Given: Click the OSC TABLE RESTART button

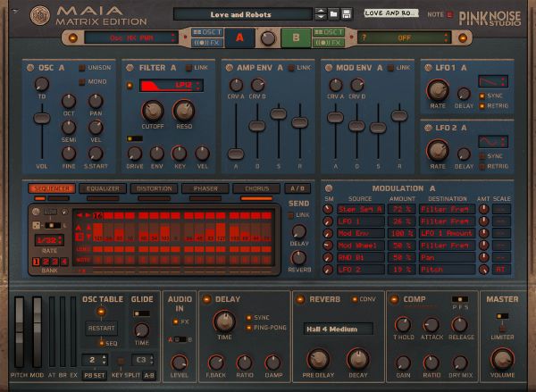Looking at the screenshot, I should tap(101, 328).
